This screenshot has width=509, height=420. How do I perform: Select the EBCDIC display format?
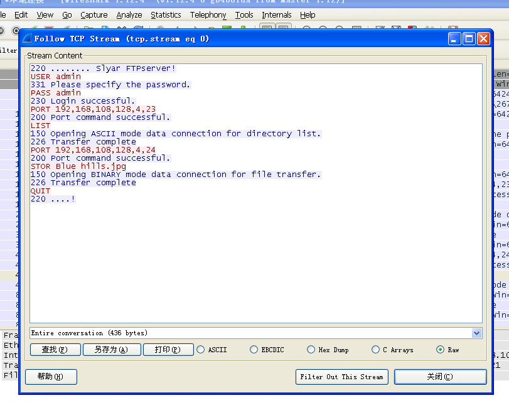[267, 350]
